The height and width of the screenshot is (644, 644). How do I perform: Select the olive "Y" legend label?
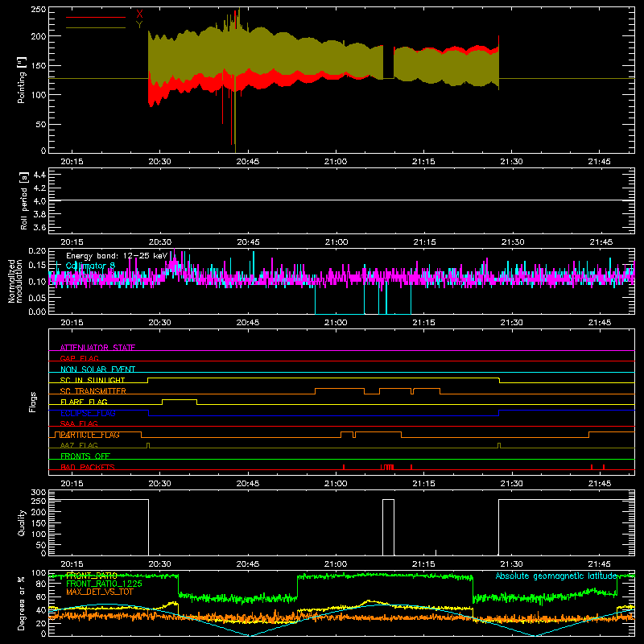139,25
